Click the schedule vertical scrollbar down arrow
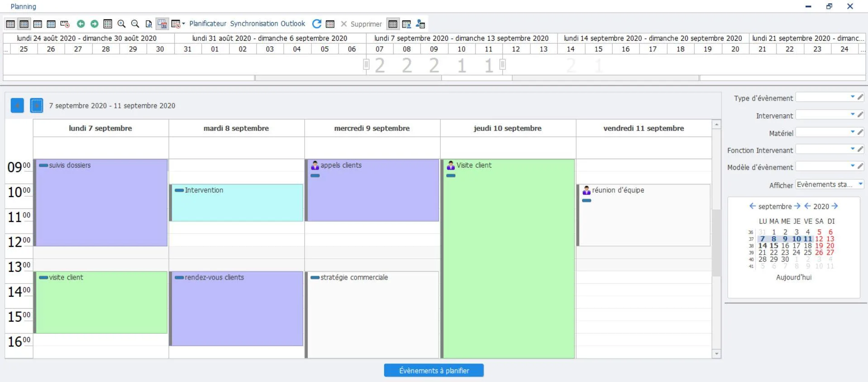The image size is (868, 382). pos(716,354)
